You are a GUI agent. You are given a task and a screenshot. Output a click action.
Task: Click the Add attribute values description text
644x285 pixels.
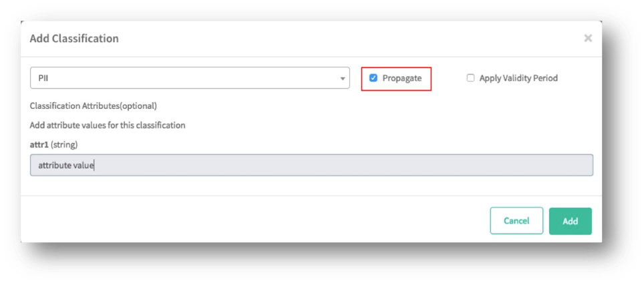107,125
